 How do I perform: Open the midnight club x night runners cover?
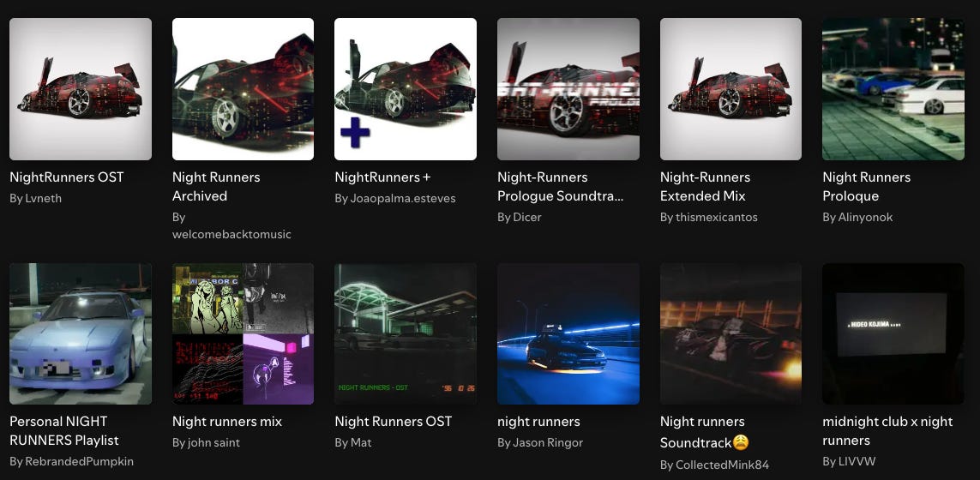pyautogui.click(x=893, y=333)
